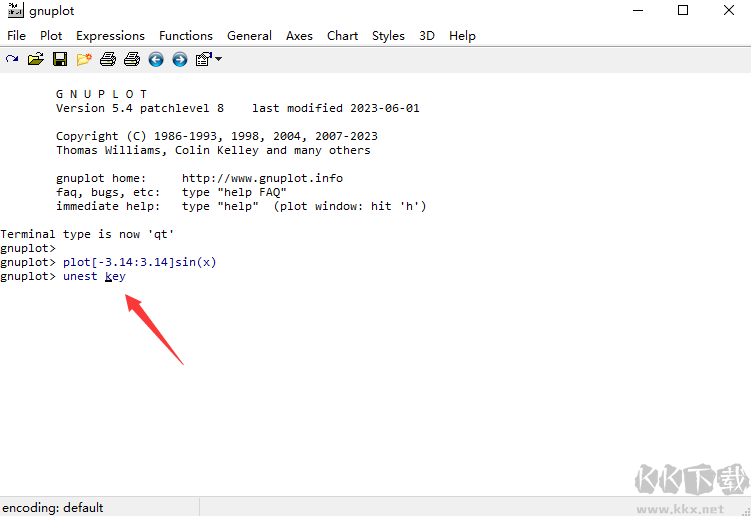Open the Chart menu
Screen dimensions: 751x516
(342, 35)
